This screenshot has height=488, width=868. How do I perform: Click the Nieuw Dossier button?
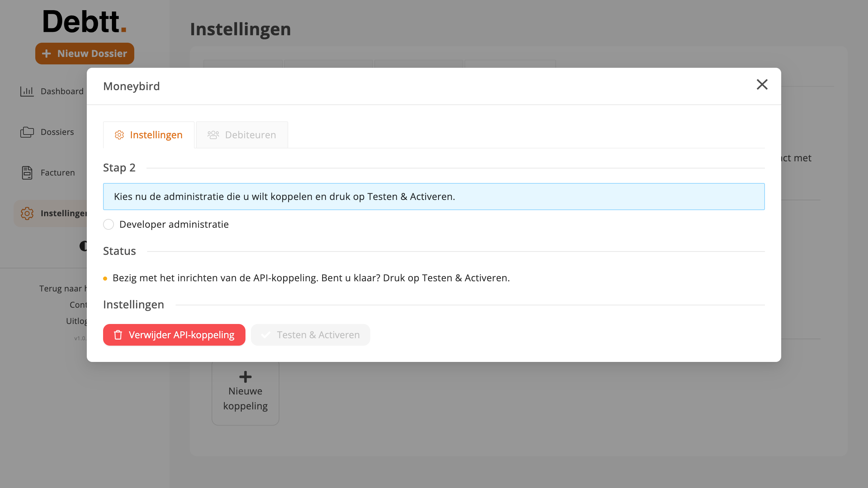[x=85, y=54]
